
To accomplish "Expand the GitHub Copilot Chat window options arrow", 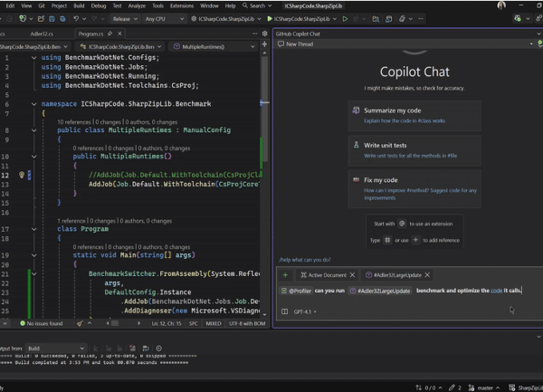I will pyautogui.click(x=538, y=33).
